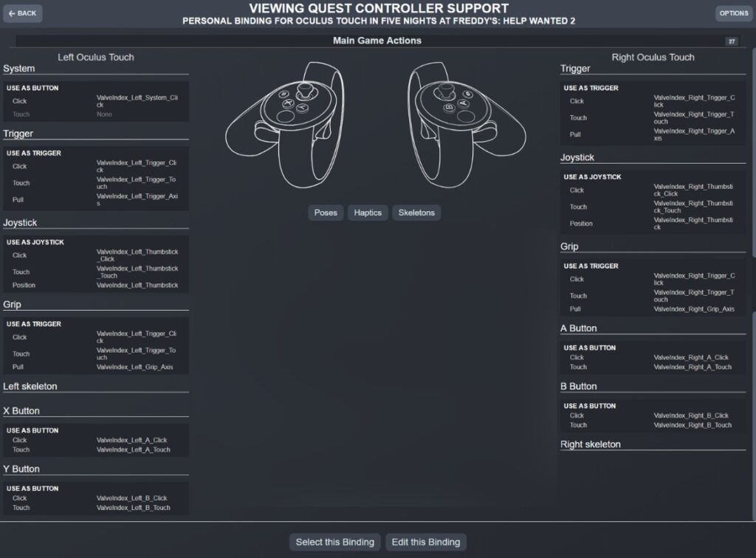The image size is (756, 558).
Task: Click ValveIndex_Right_A_Click binding
Action: click(x=691, y=357)
